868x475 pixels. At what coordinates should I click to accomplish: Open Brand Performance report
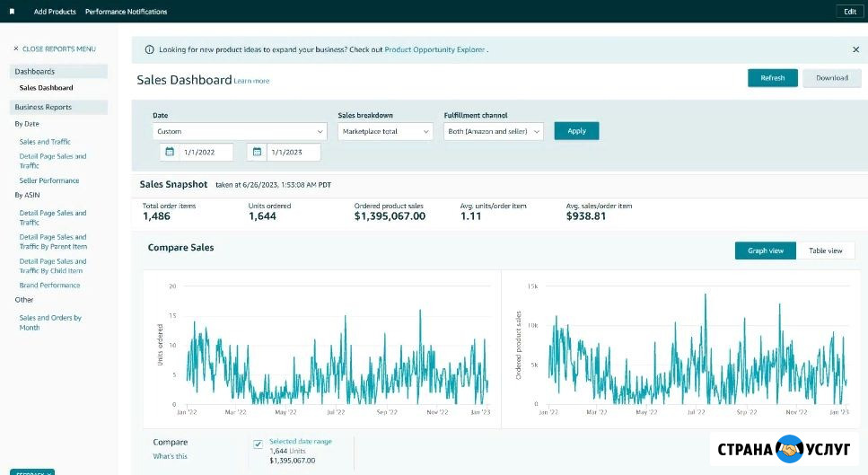coord(50,286)
